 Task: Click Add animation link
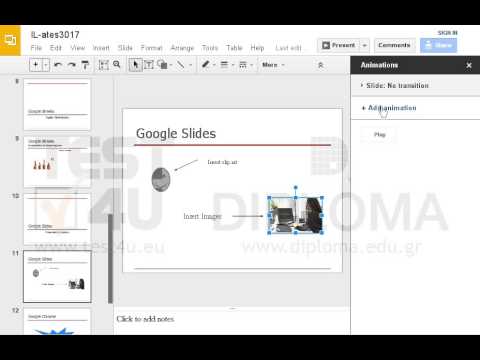pos(389,108)
